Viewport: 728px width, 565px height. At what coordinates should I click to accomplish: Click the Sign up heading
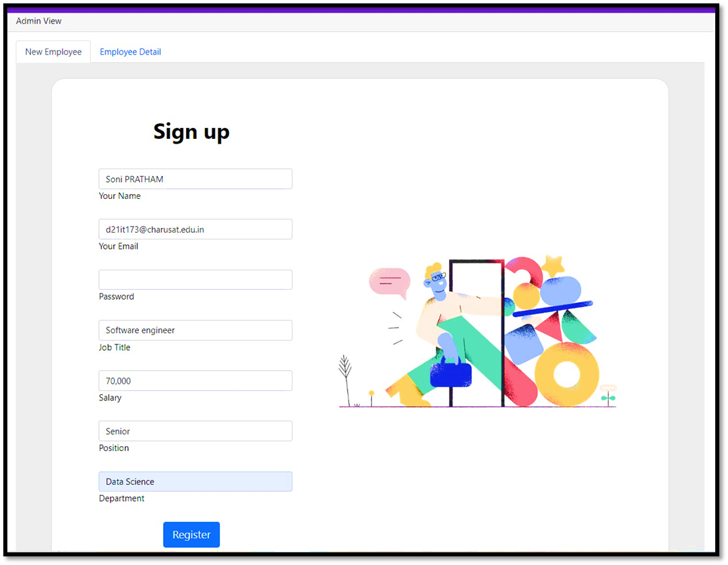pyautogui.click(x=191, y=132)
